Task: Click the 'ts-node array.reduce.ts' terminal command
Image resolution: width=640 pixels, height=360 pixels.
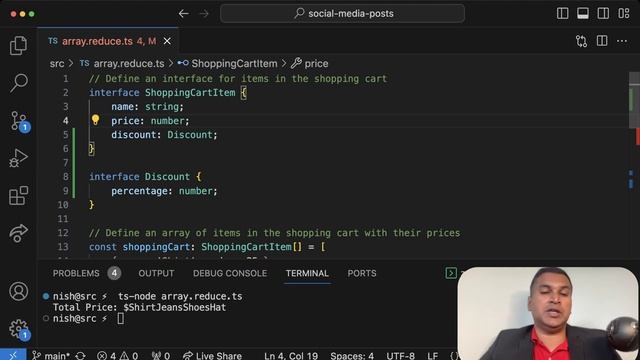Action: click(180, 296)
